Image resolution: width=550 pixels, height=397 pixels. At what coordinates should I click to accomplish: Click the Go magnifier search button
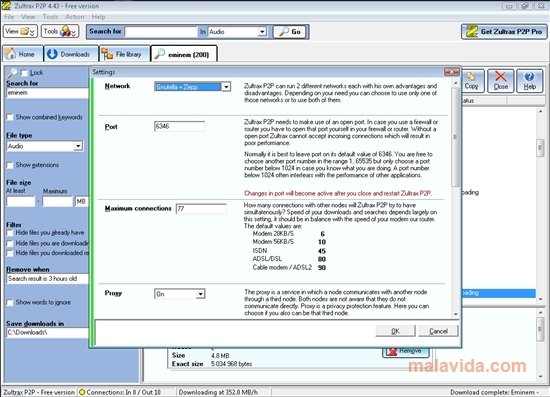point(290,32)
